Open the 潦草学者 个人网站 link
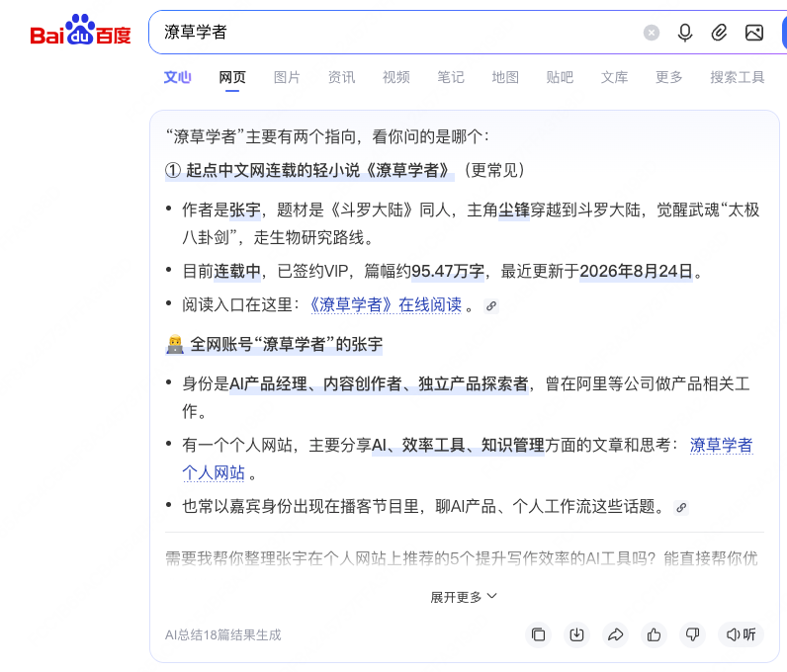This screenshot has width=787, height=672. (721, 445)
